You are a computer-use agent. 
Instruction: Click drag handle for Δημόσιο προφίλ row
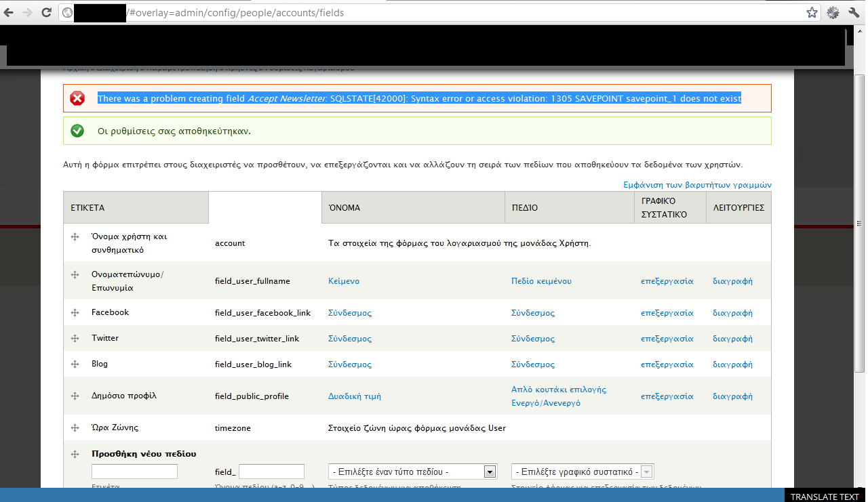point(75,396)
